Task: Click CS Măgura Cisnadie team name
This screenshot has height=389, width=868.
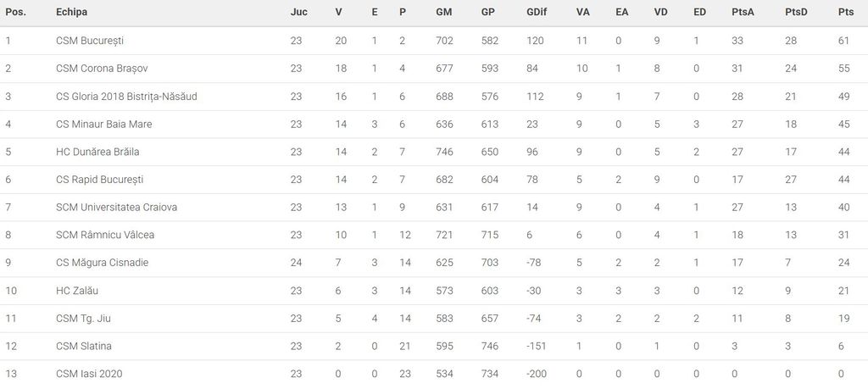Action: coord(102,263)
